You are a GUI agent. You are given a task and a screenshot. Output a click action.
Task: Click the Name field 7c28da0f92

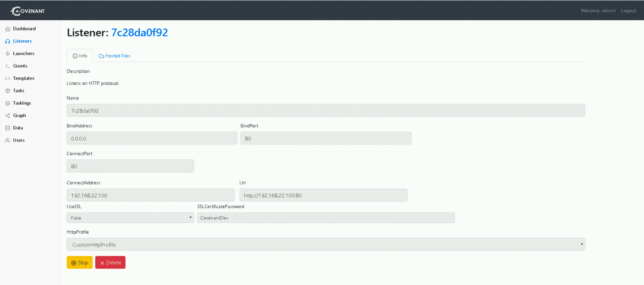[x=326, y=110]
